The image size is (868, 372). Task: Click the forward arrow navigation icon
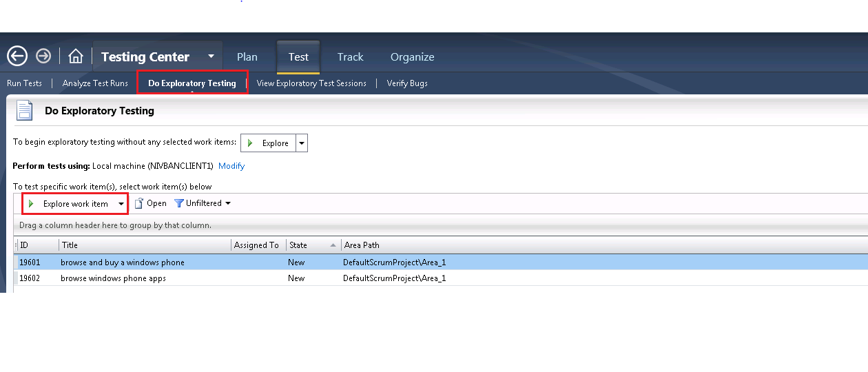coord(43,56)
